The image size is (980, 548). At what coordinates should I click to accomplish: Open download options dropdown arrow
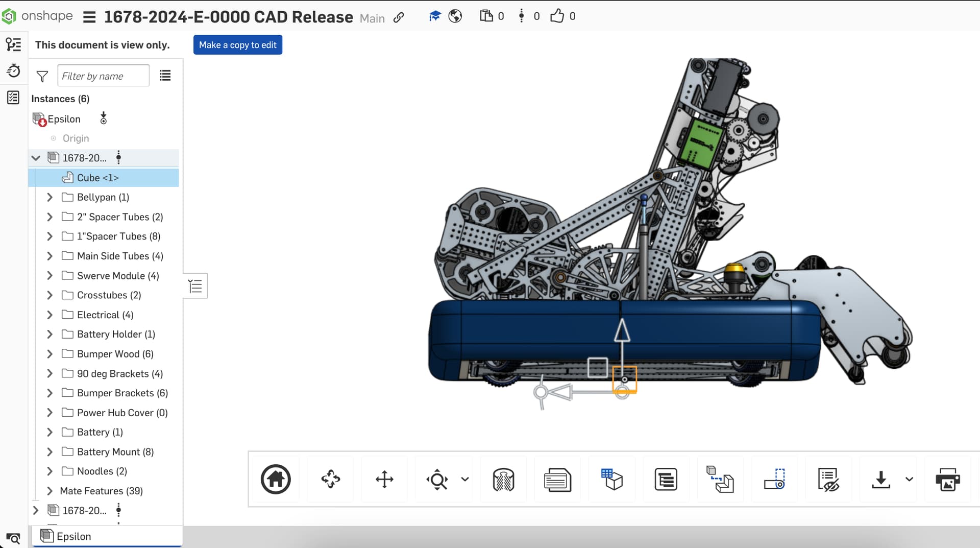click(909, 479)
